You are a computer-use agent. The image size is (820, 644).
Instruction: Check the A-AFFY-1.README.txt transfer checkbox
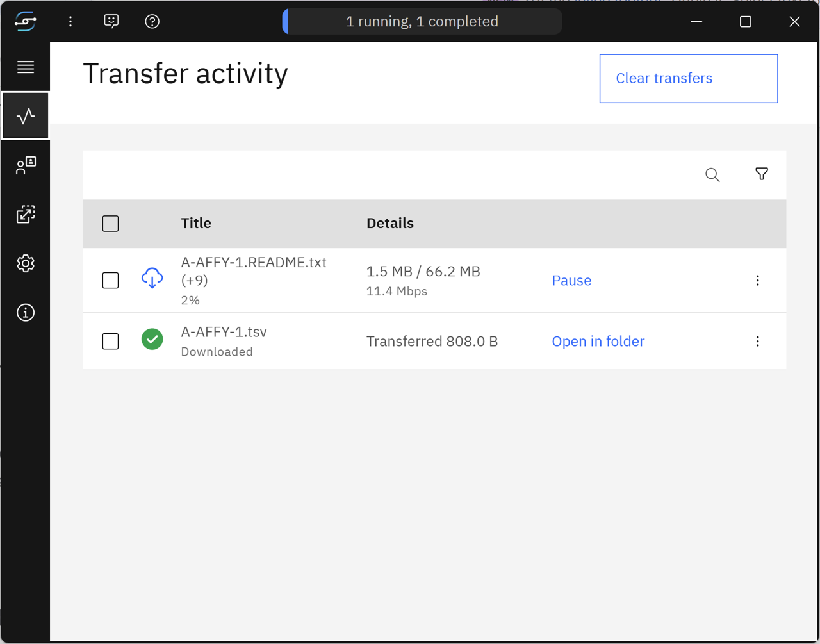pyautogui.click(x=110, y=281)
